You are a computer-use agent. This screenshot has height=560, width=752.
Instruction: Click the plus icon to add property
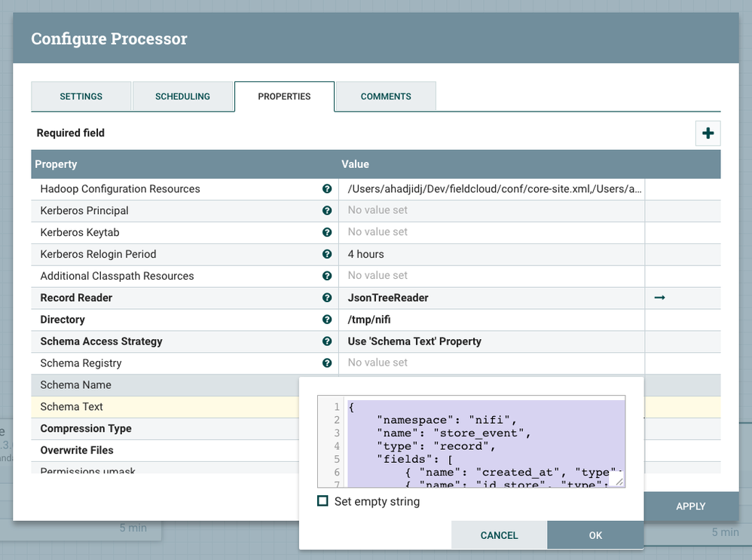708,133
